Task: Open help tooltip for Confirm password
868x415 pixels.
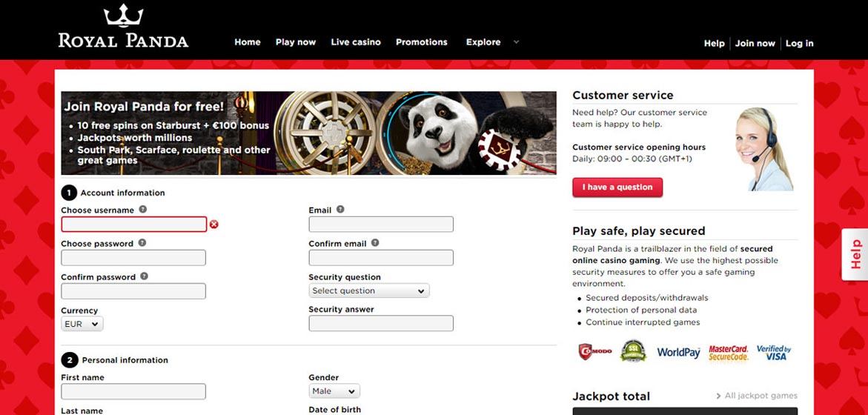Action: click(144, 276)
